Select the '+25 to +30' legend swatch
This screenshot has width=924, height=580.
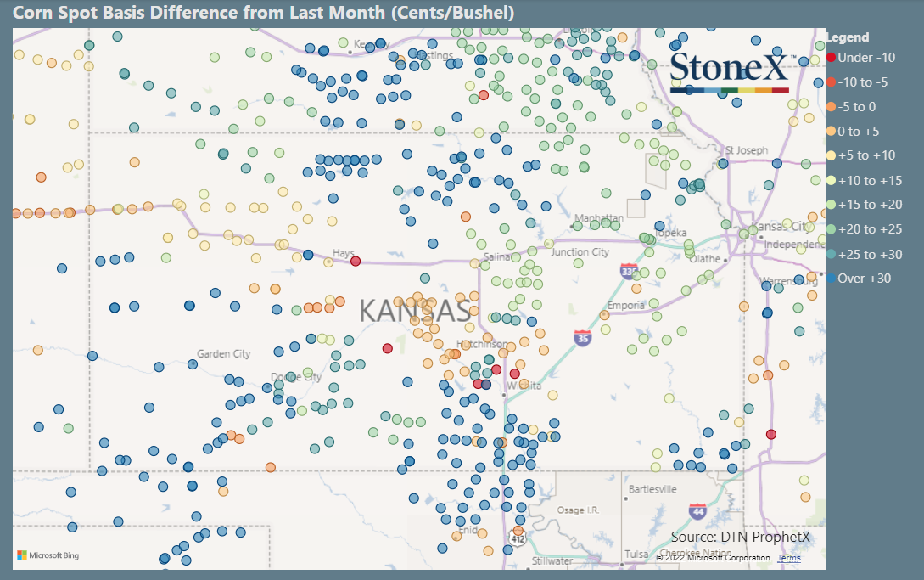click(831, 254)
